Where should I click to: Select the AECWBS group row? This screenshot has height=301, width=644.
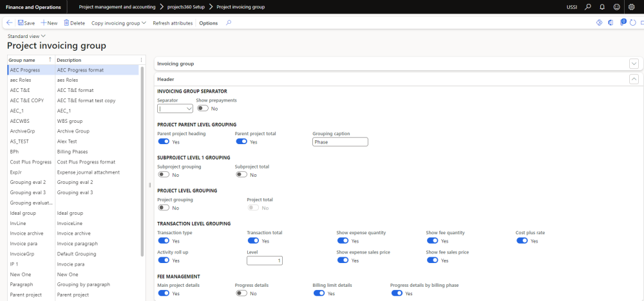[x=73, y=121]
